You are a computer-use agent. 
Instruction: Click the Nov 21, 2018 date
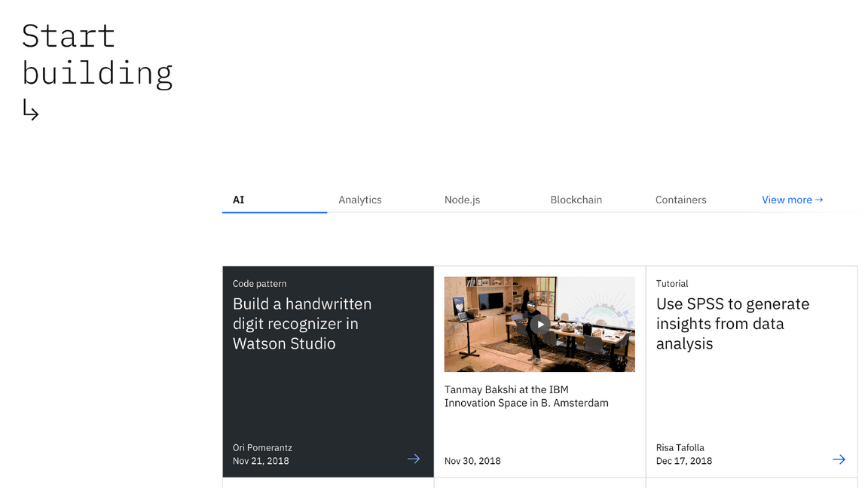point(261,461)
